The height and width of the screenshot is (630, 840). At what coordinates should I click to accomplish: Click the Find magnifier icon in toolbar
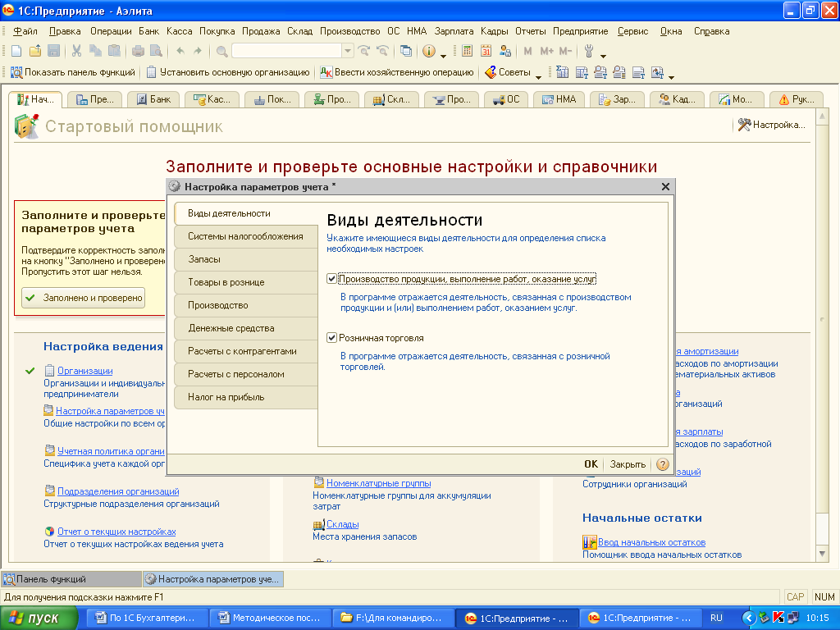pyautogui.click(x=221, y=51)
